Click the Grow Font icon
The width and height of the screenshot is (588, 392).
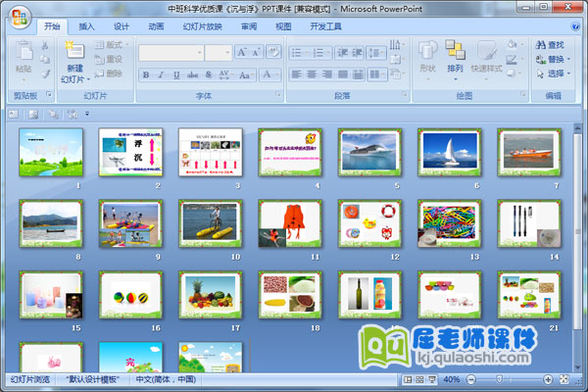click(242, 52)
